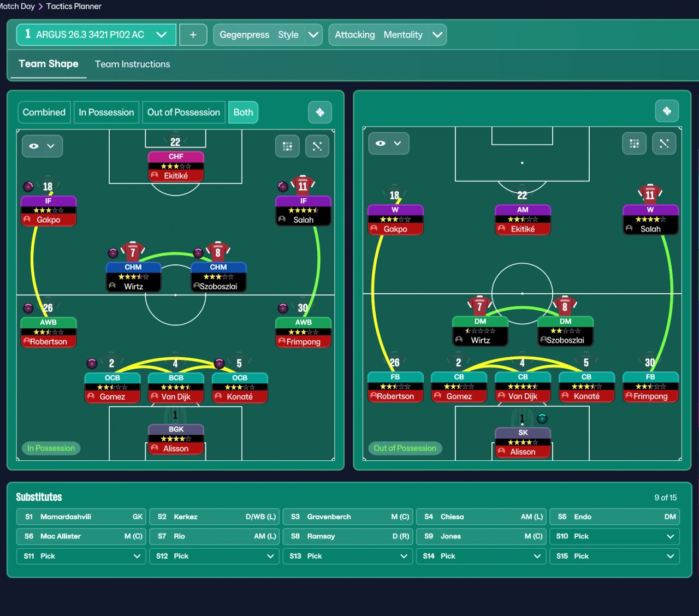Click substitute S4 Chiesa
This screenshot has width=699, height=616.
481,517
